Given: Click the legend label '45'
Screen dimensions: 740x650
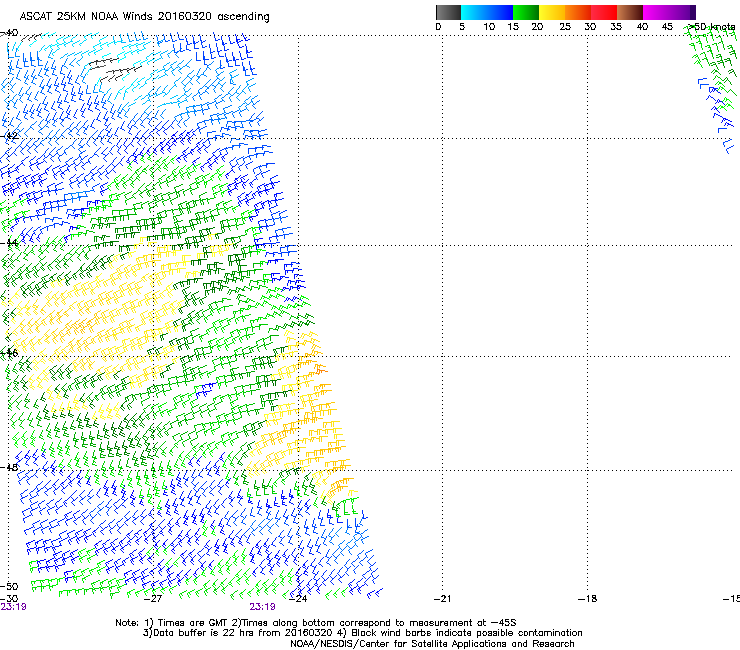Looking at the screenshot, I should point(667,27).
